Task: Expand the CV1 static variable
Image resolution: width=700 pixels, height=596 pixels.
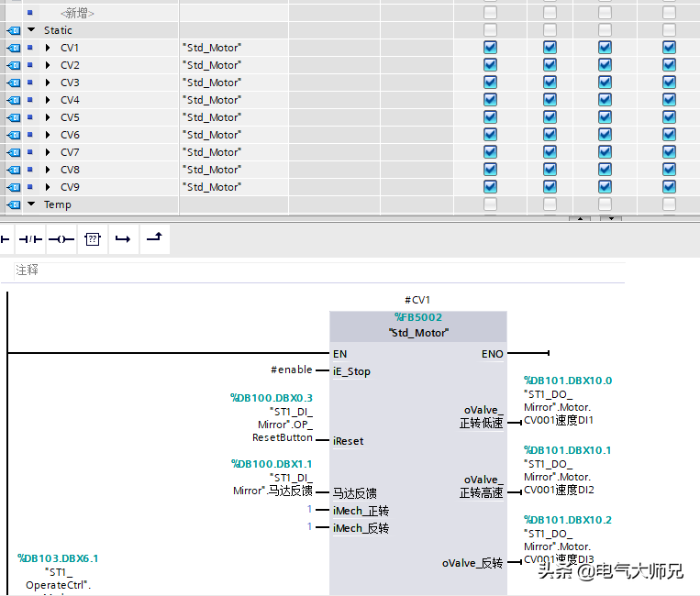Action: point(48,48)
